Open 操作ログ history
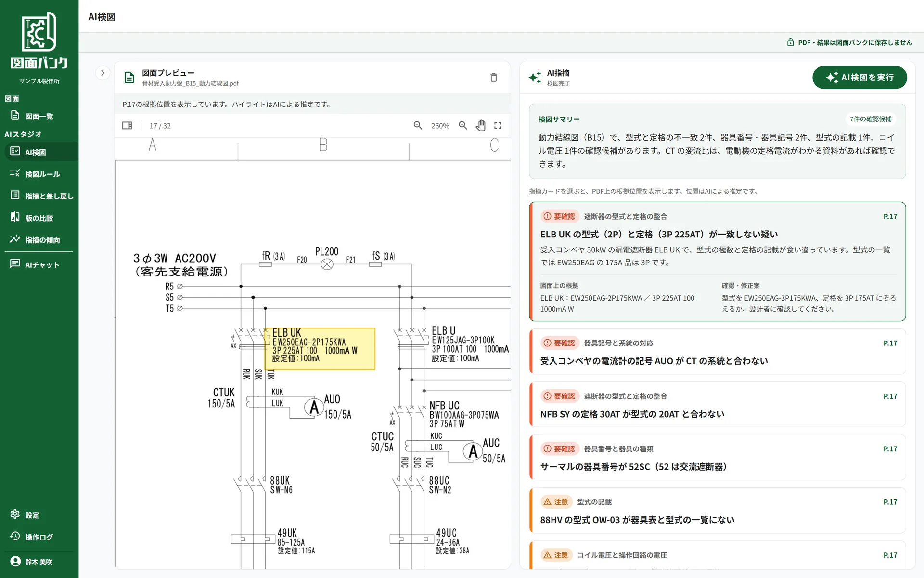924x578 pixels. coord(39,537)
